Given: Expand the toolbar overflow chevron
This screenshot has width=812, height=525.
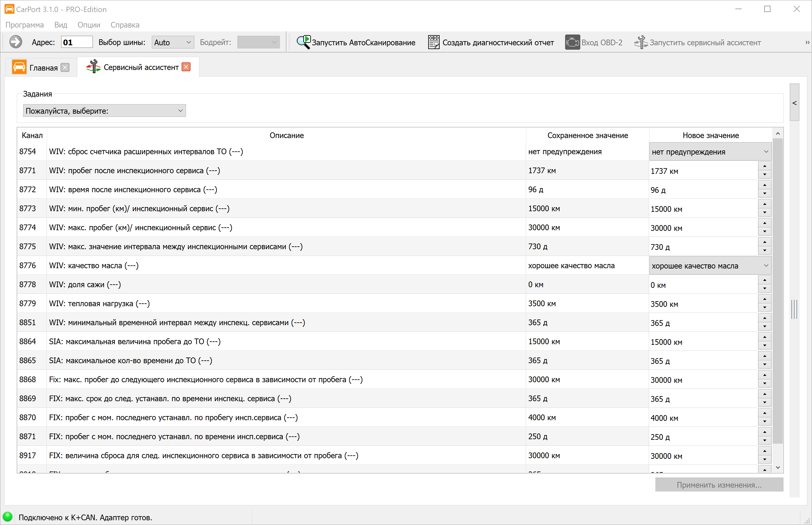Looking at the screenshot, I should [x=807, y=42].
